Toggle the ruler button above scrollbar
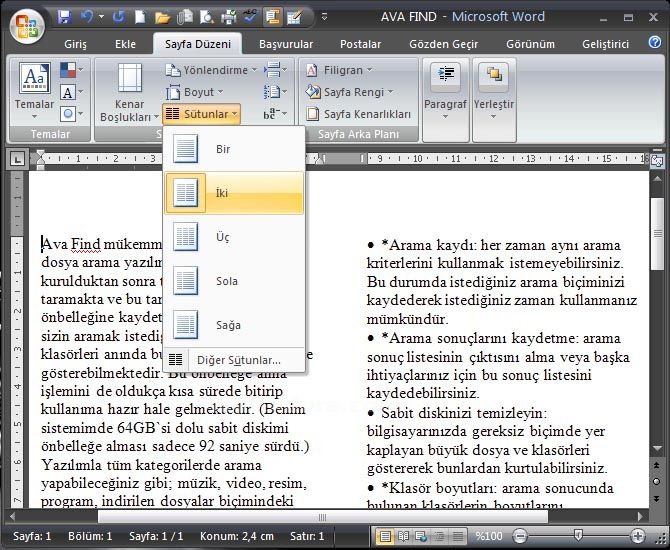This screenshot has width=670, height=550. coord(656,160)
